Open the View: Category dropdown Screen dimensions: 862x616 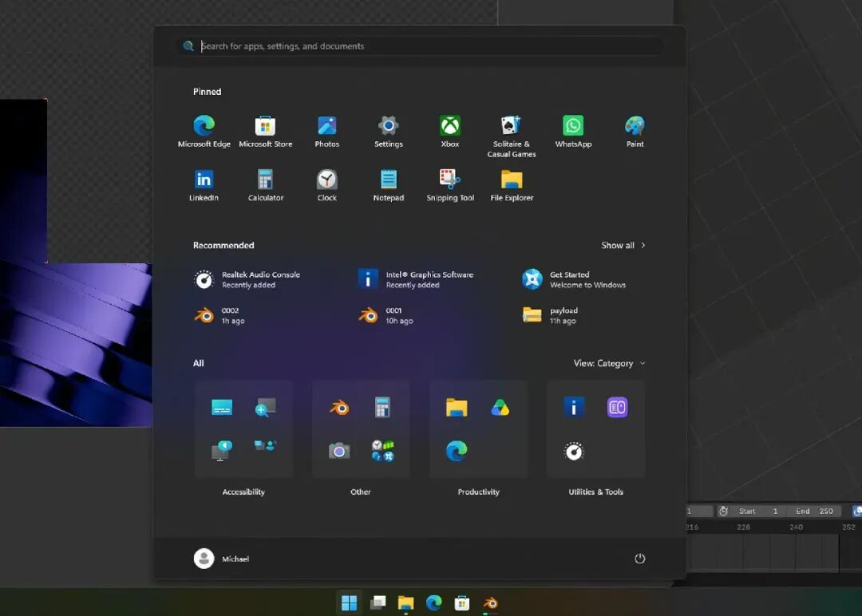(x=609, y=363)
